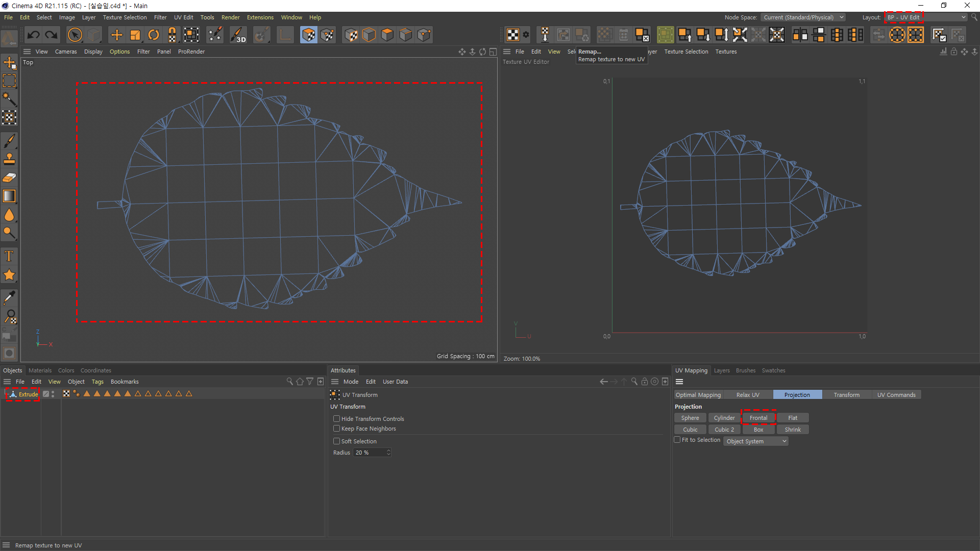Screen dimensions: 980x551
Task: Select the Brush tool in left toolbar
Action: pos(9,140)
